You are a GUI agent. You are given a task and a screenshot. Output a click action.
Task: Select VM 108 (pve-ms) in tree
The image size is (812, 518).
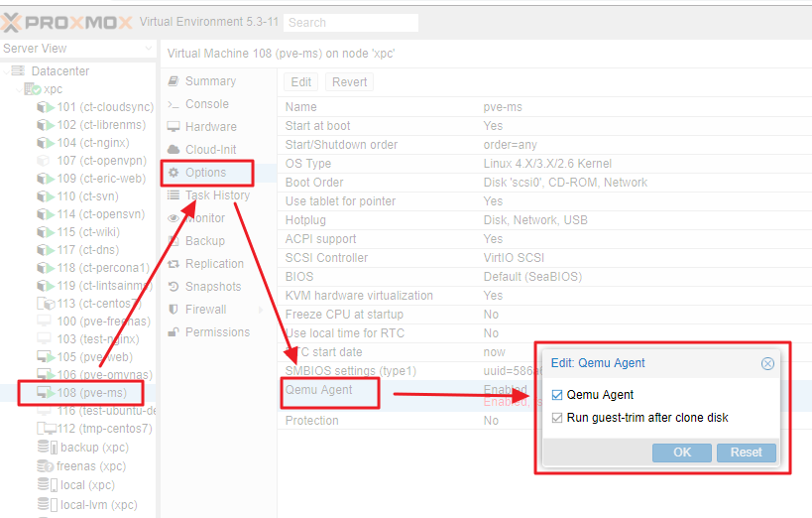pyautogui.click(x=77, y=393)
